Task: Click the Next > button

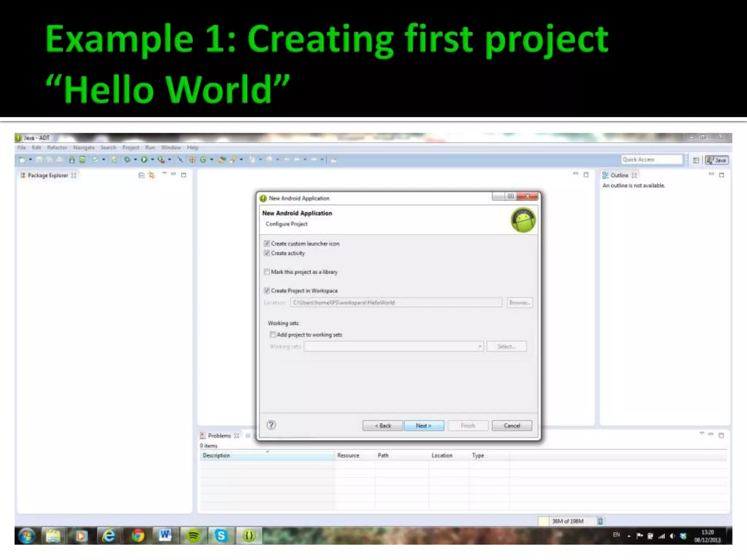Action: (x=423, y=425)
